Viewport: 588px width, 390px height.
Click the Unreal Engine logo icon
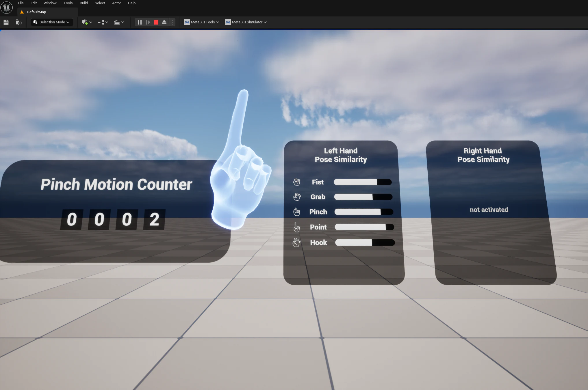7,8
